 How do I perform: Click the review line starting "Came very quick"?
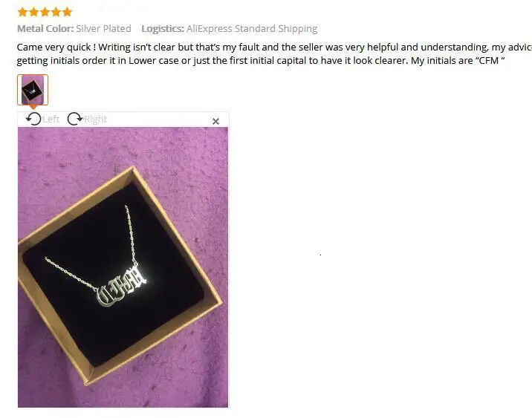click(x=274, y=47)
